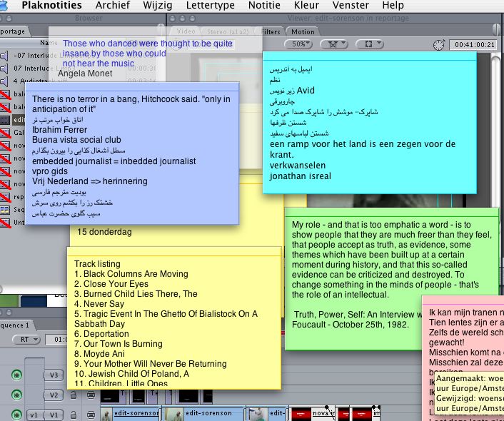The width and height of the screenshot is (504, 421).
Task: Open the 50% zoom dropdown in Viewer
Action: click(x=298, y=44)
